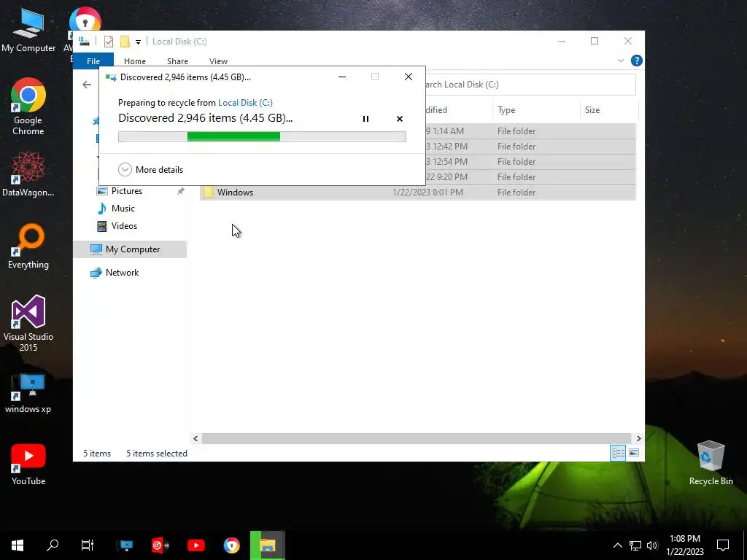This screenshot has height=560, width=747.
Task: Open taskbar search magnifier
Action: pyautogui.click(x=53, y=545)
